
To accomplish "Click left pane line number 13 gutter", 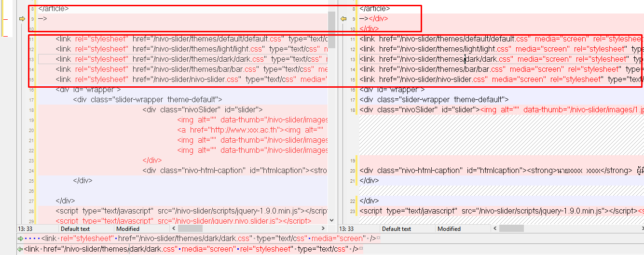I will click(x=31, y=60).
